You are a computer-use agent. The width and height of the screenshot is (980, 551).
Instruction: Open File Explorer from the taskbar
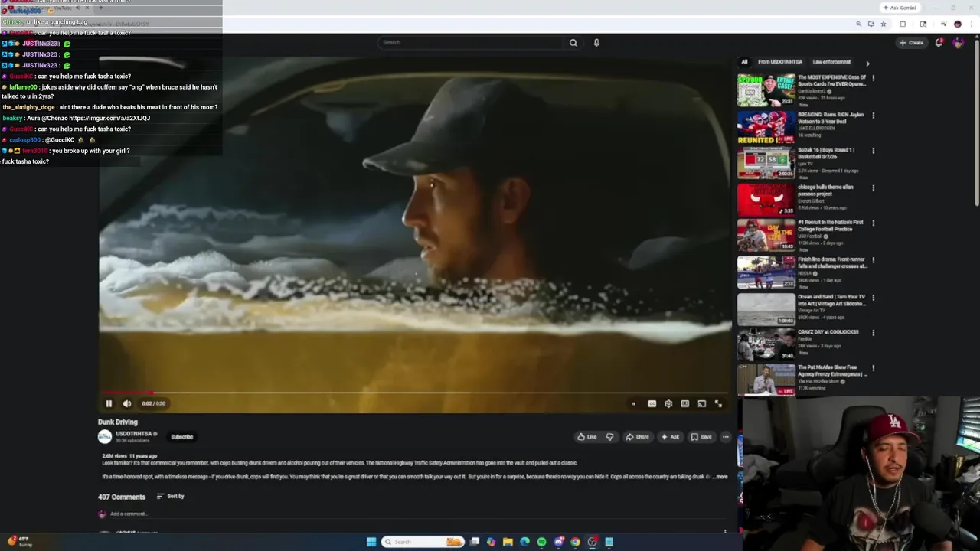508,542
